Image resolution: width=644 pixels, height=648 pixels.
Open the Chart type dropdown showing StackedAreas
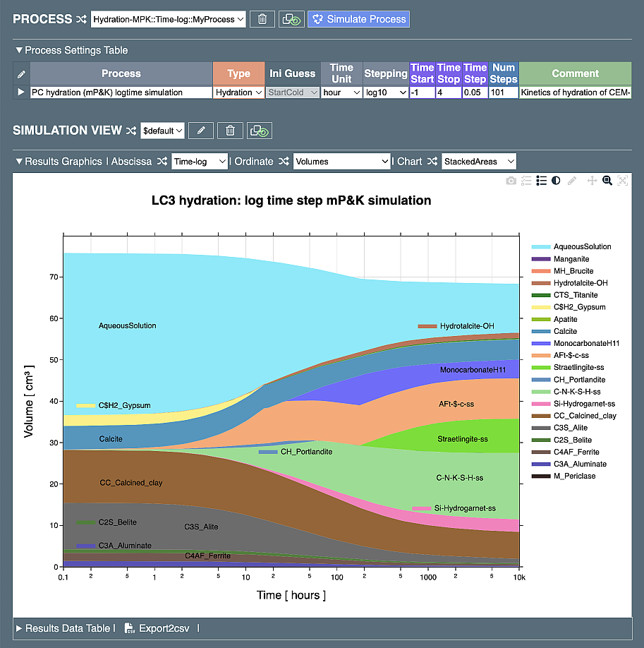pos(479,162)
